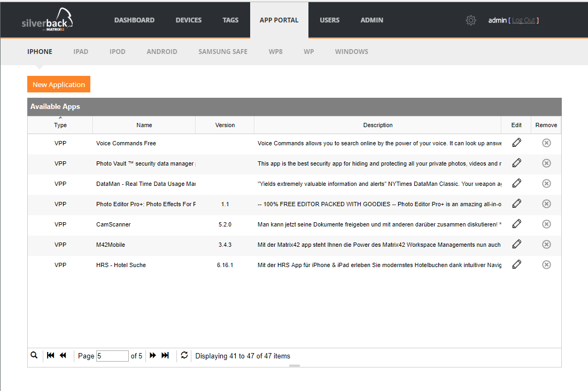
Task: Switch to the Windows platform tab
Action: [x=351, y=52]
